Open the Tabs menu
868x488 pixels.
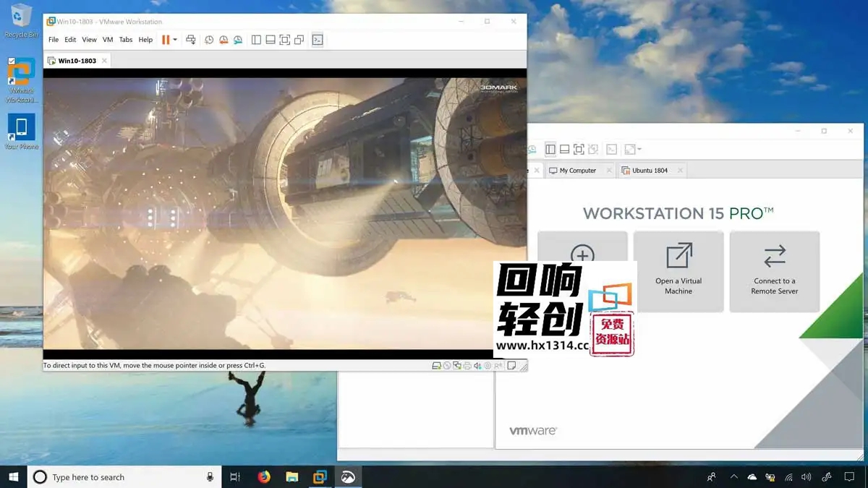pos(126,40)
